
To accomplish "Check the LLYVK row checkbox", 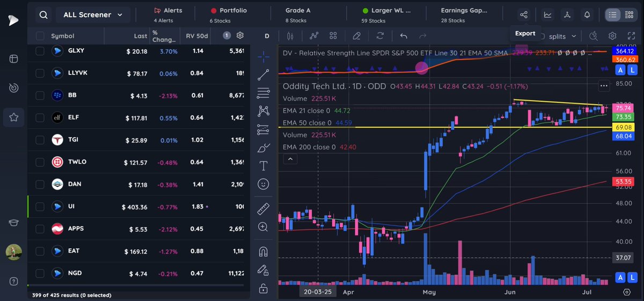I will click(40, 73).
